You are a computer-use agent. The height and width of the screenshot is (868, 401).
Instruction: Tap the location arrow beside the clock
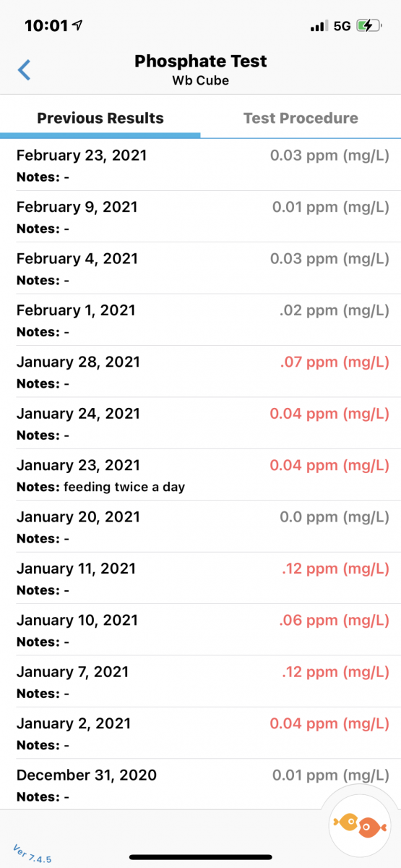pos(77,25)
